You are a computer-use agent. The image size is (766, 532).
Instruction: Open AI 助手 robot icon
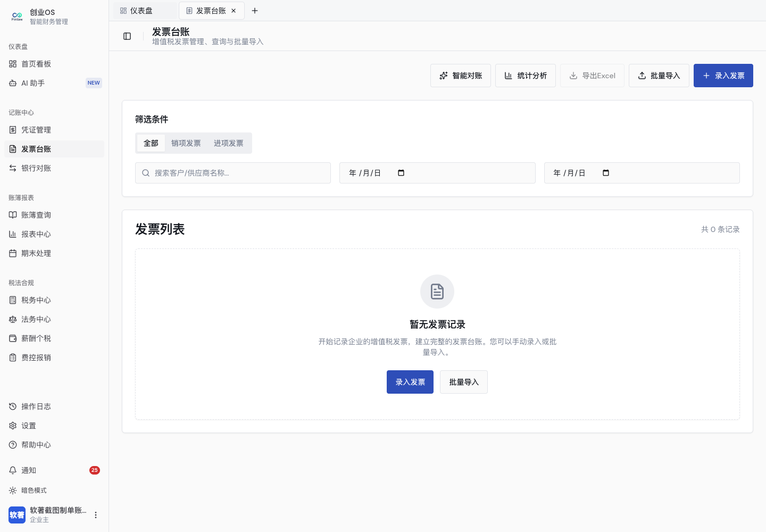(x=13, y=83)
